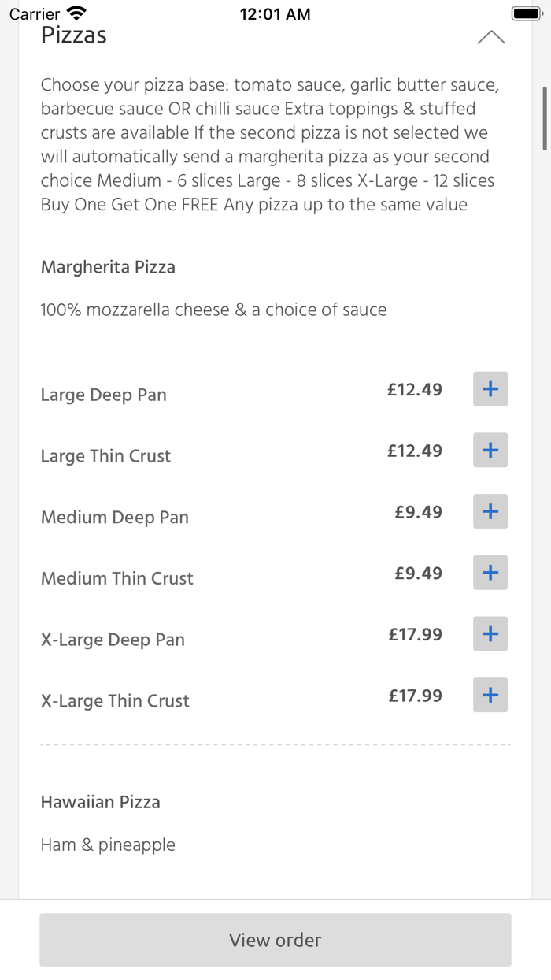Add X-Large Deep Pan pizza to order

(x=490, y=633)
